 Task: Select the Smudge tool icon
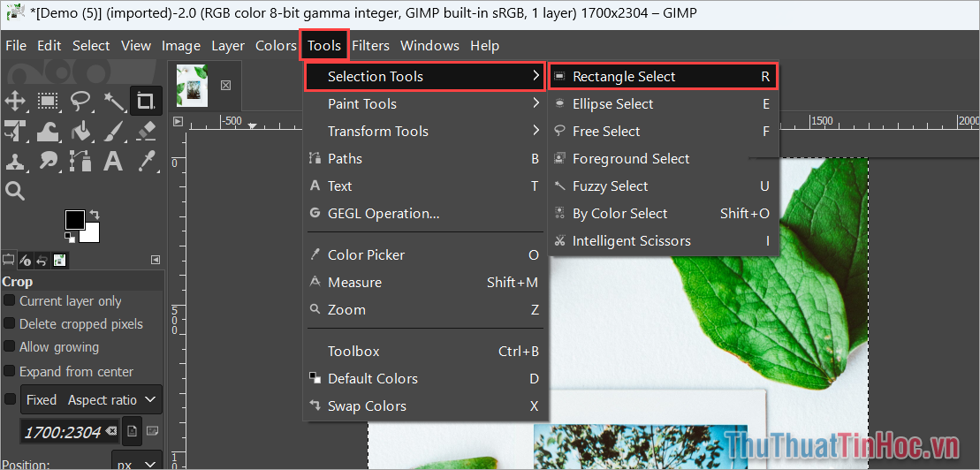click(48, 161)
